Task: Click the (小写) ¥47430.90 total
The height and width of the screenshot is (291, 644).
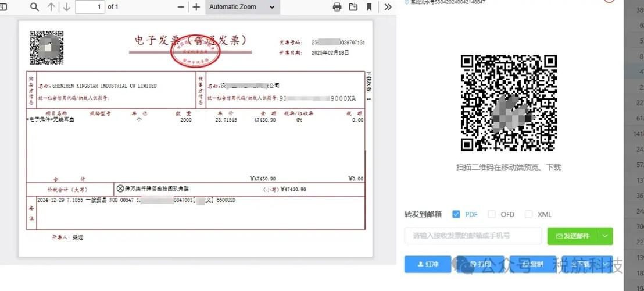Action: pyautogui.click(x=285, y=190)
